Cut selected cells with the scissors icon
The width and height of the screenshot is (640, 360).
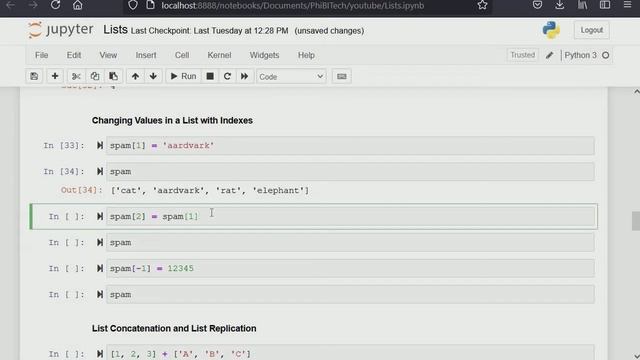tap(76, 76)
